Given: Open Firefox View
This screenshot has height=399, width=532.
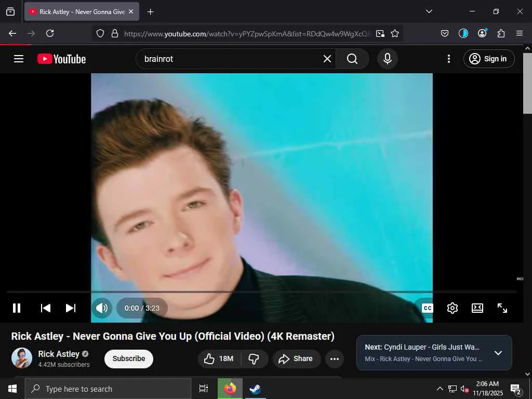Looking at the screenshot, I should click(x=10, y=11).
